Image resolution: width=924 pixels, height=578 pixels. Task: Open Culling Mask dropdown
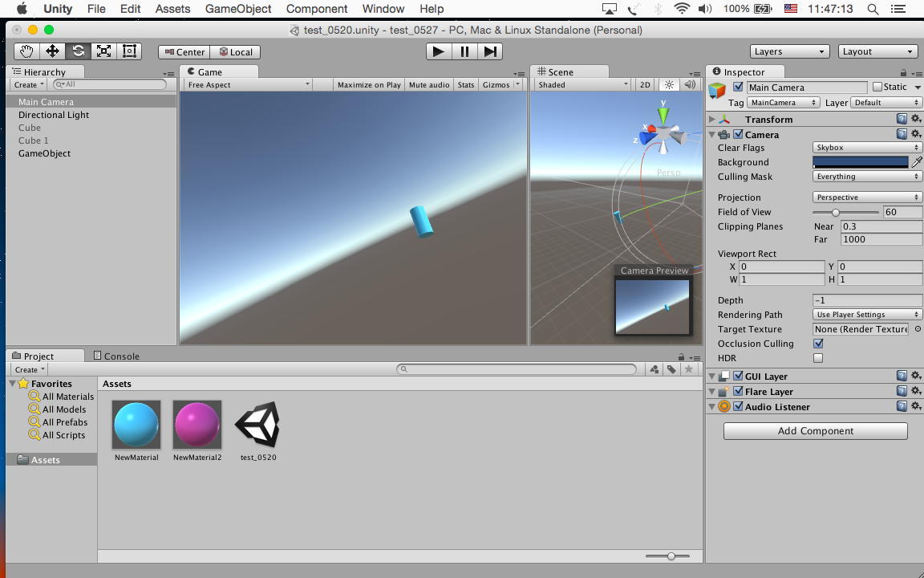(x=867, y=177)
